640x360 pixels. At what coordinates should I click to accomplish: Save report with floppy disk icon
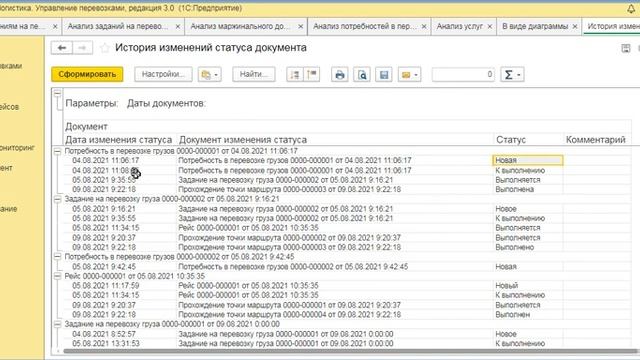384,75
